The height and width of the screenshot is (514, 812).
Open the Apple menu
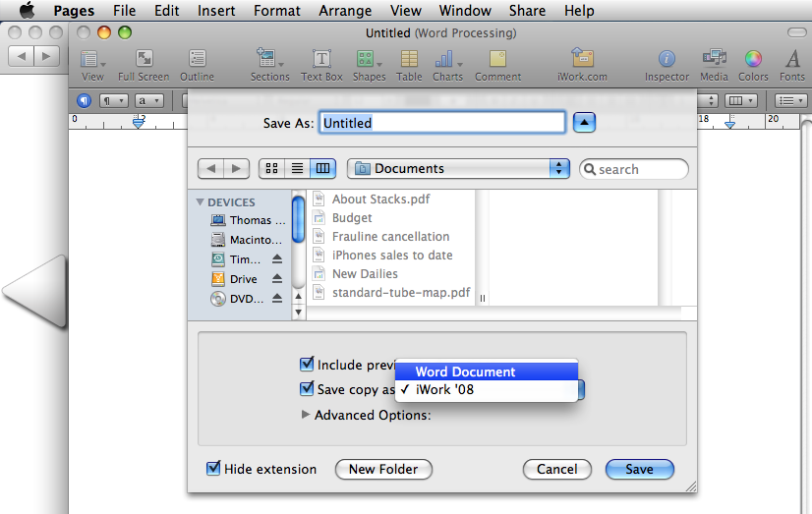pyautogui.click(x=27, y=11)
